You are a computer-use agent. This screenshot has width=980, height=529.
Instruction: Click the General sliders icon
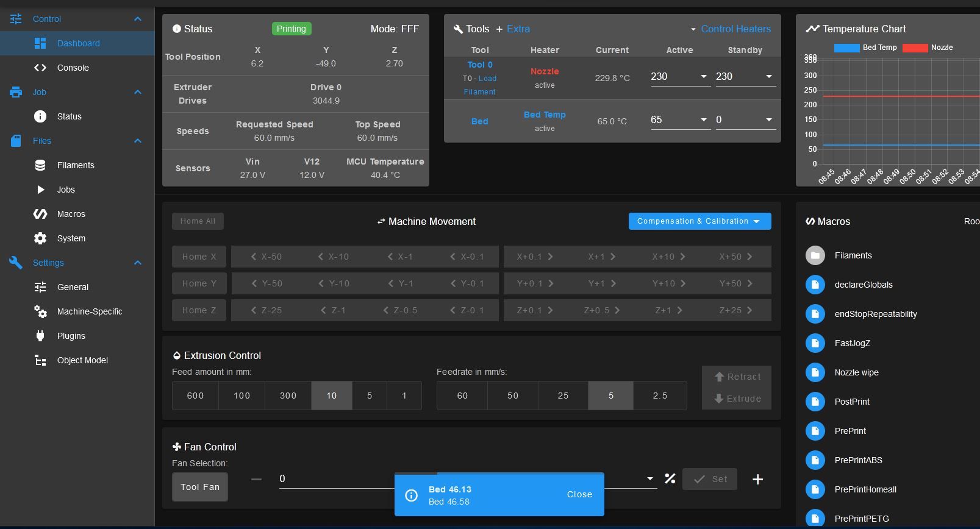click(x=40, y=287)
